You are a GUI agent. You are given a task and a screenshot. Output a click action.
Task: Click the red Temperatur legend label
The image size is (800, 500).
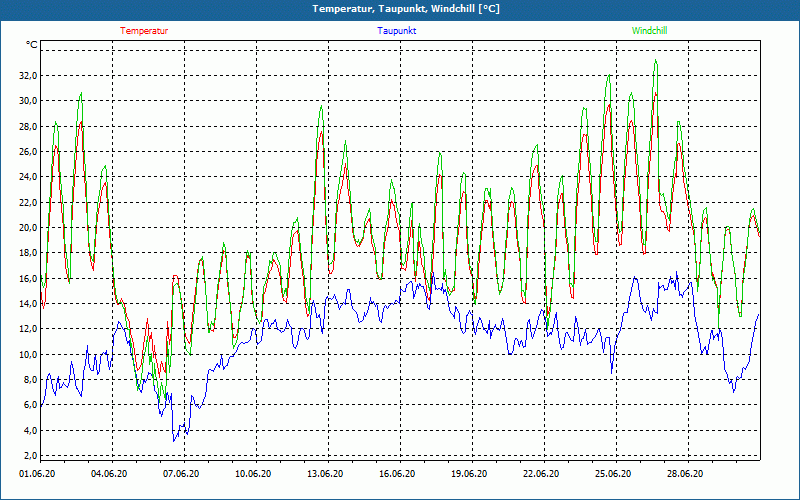pos(144,31)
